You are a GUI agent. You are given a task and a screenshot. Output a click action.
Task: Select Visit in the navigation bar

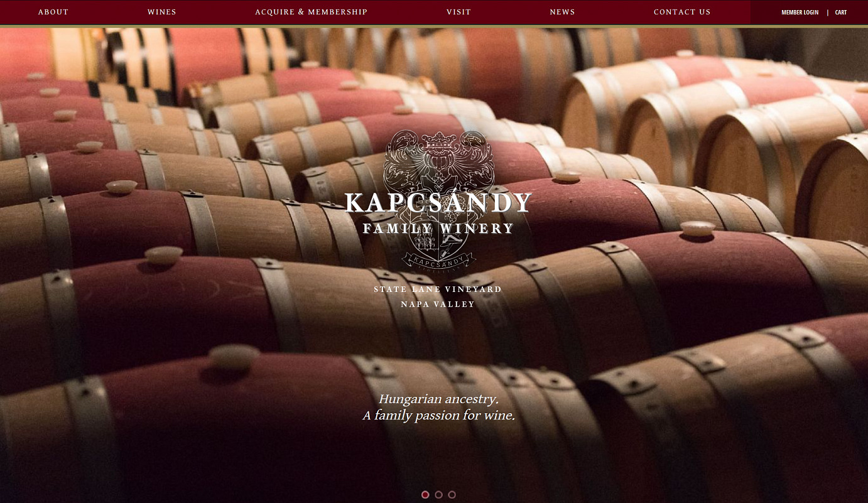point(458,12)
